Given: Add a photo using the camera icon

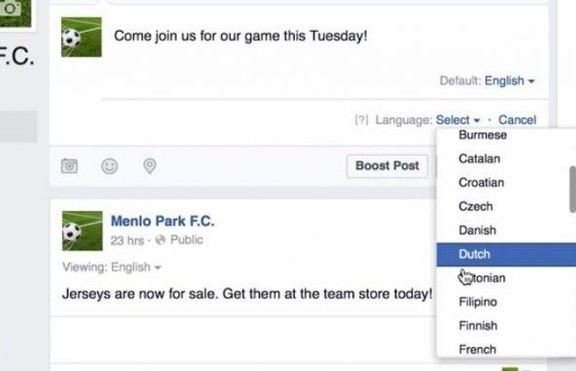Looking at the screenshot, I should pos(69,166).
